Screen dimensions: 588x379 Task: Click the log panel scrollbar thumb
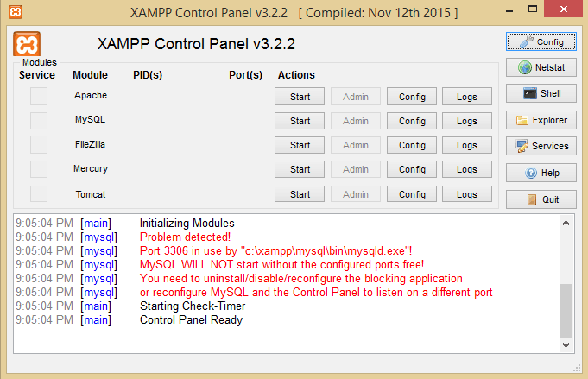pyautogui.click(x=566, y=311)
